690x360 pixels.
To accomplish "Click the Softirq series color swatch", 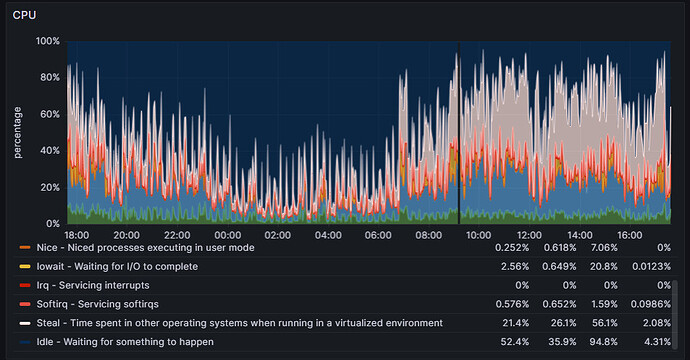I will 25,304.
